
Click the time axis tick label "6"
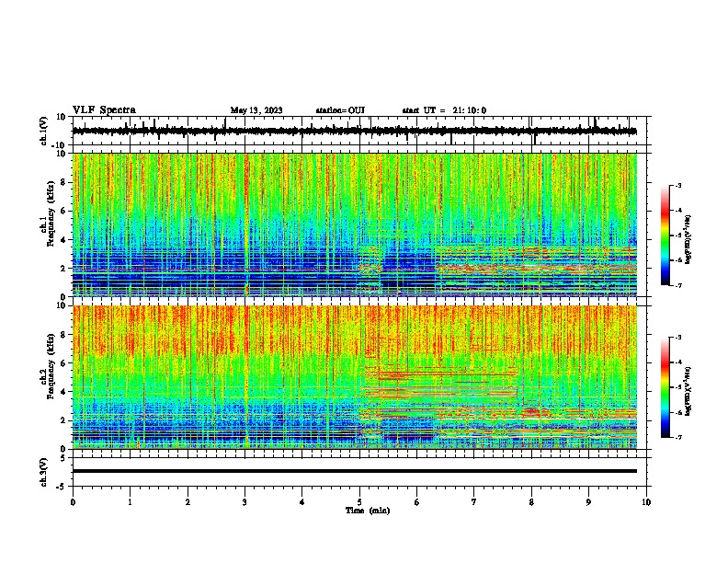click(x=417, y=502)
